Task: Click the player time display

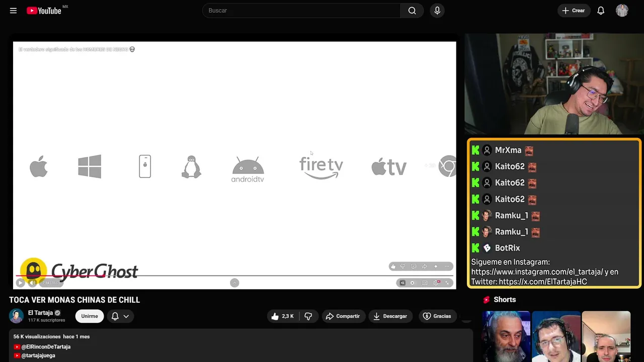Action: (51, 283)
